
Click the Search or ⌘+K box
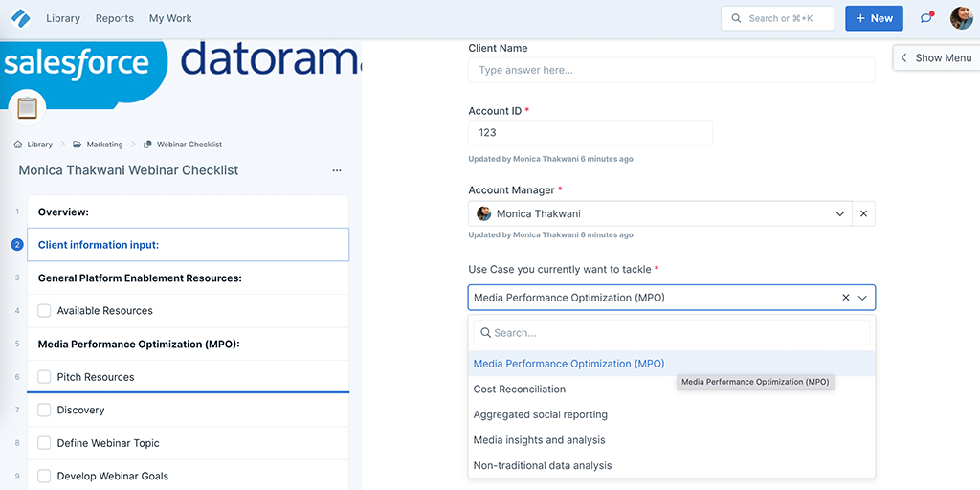pos(777,18)
